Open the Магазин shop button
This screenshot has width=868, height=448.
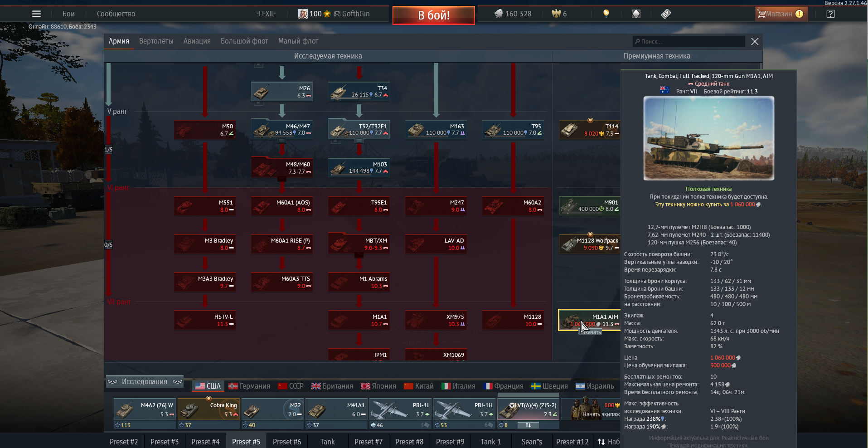[x=781, y=14]
